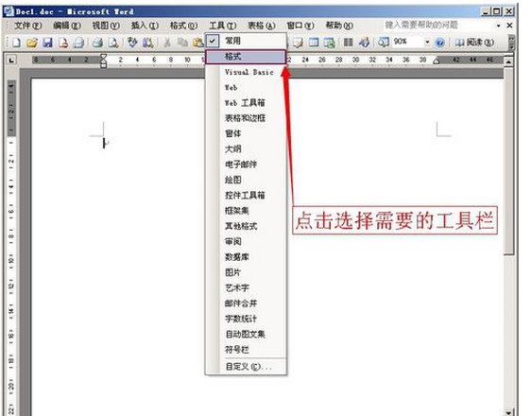Choose 其他格式 from the toolbar list
Screen dimensions: 532x416
[x=246, y=226]
